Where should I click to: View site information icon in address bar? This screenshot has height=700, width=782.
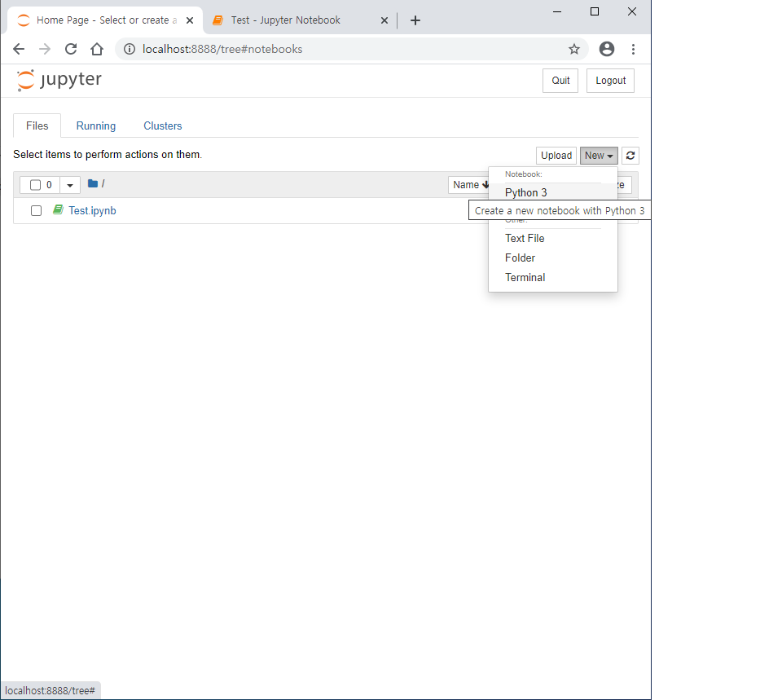130,49
